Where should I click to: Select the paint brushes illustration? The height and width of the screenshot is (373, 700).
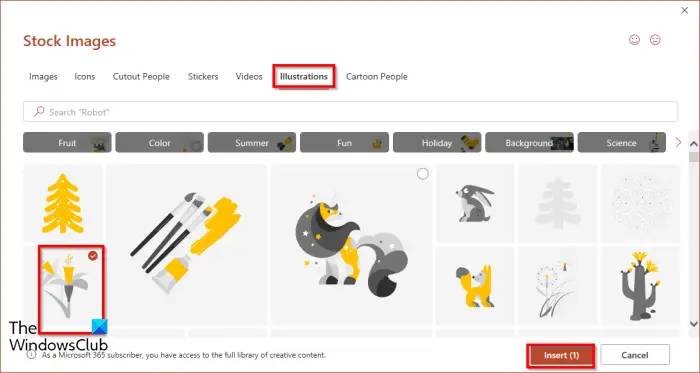187,245
